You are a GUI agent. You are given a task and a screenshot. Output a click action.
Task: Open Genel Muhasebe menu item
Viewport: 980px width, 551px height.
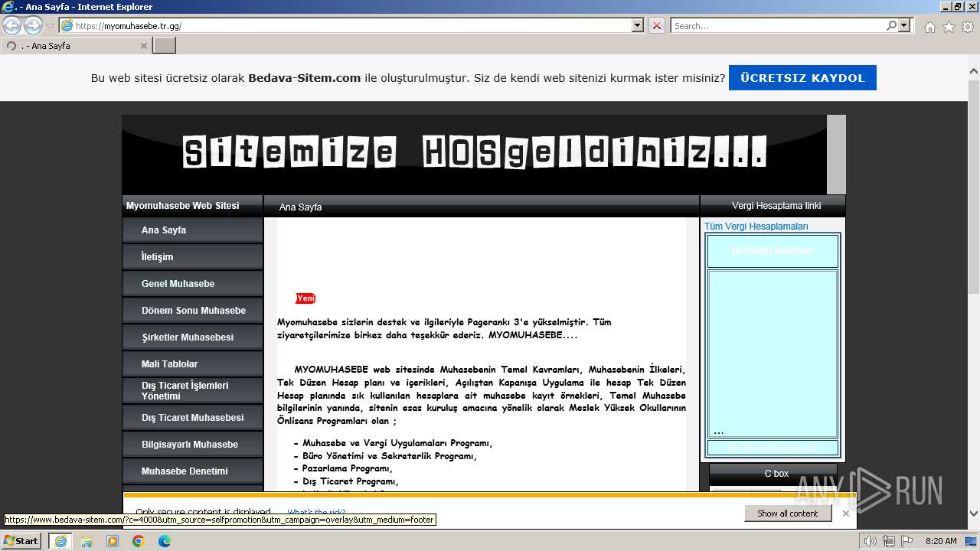tap(193, 284)
